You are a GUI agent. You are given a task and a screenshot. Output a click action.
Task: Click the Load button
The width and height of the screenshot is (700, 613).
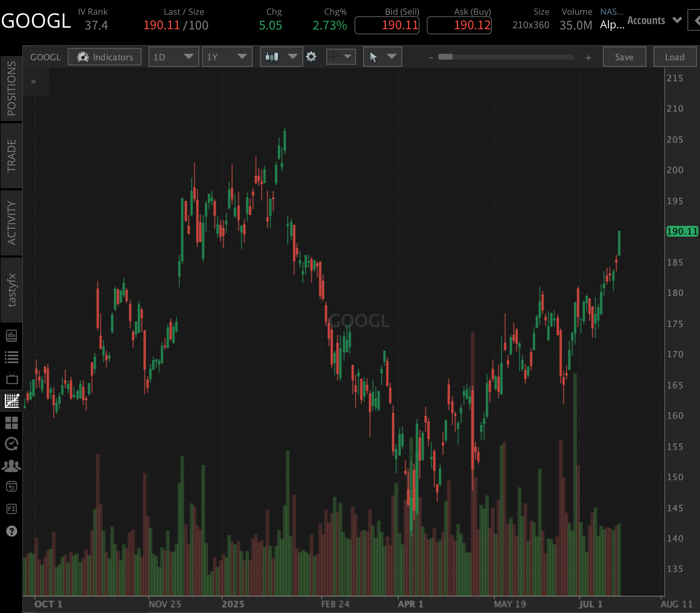(x=675, y=57)
